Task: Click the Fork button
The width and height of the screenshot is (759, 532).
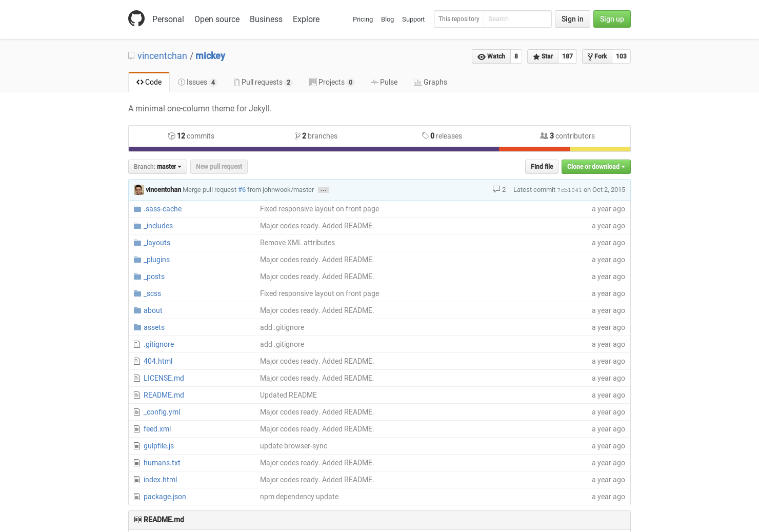Action: [597, 56]
